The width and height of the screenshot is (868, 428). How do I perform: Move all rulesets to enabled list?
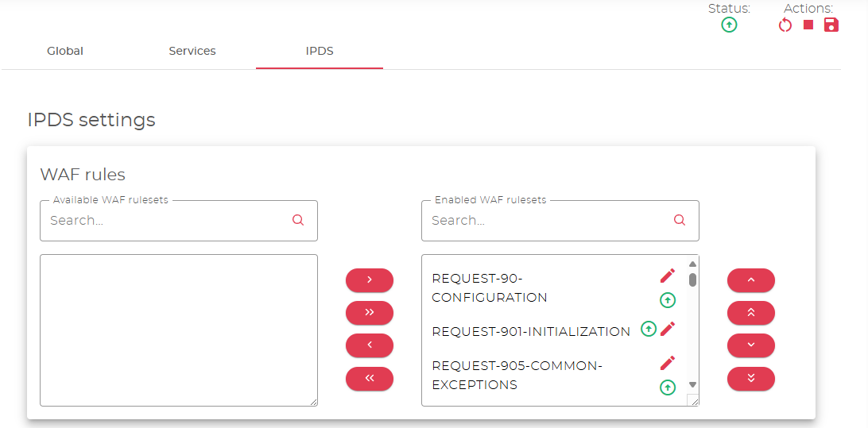click(x=370, y=313)
